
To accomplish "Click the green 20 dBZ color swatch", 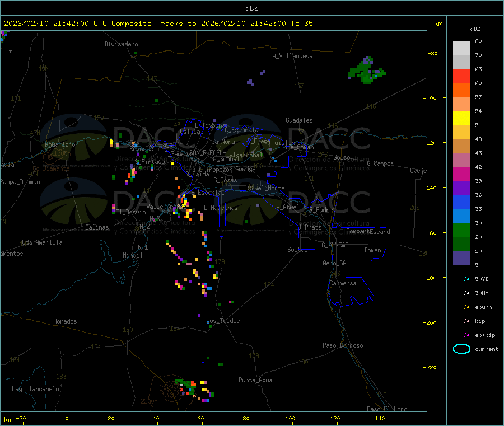I will 461,230.
